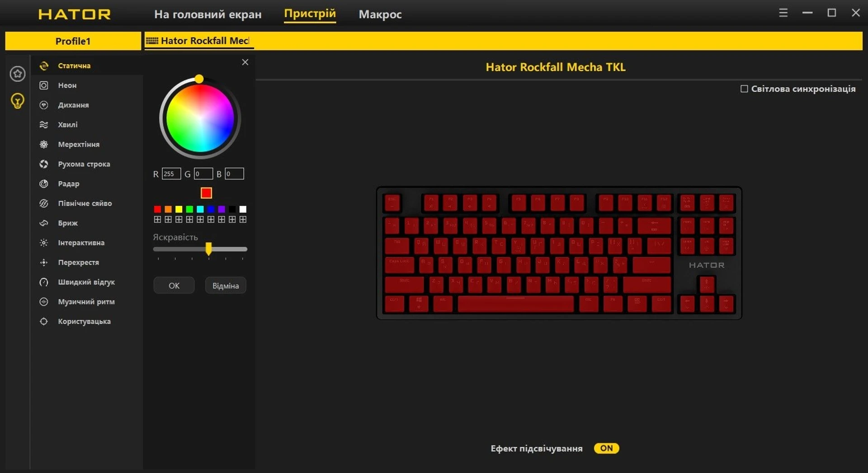Add custom color below blue swatch
This screenshot has height=473, width=868.
[x=211, y=219]
